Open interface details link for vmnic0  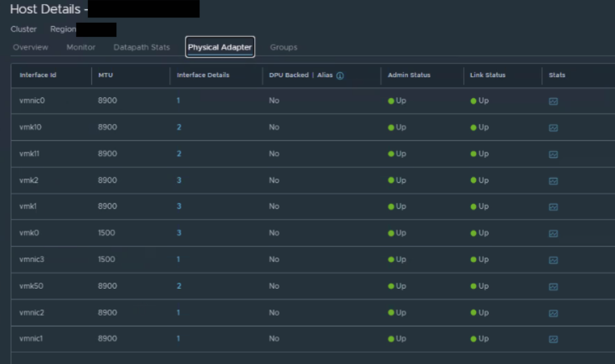(178, 101)
